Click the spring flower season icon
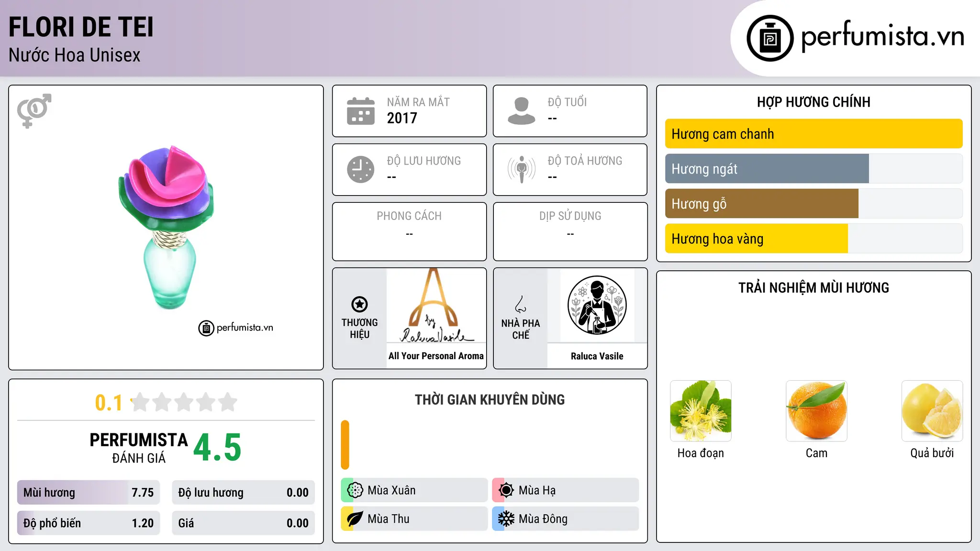This screenshot has width=980, height=551. (355, 490)
